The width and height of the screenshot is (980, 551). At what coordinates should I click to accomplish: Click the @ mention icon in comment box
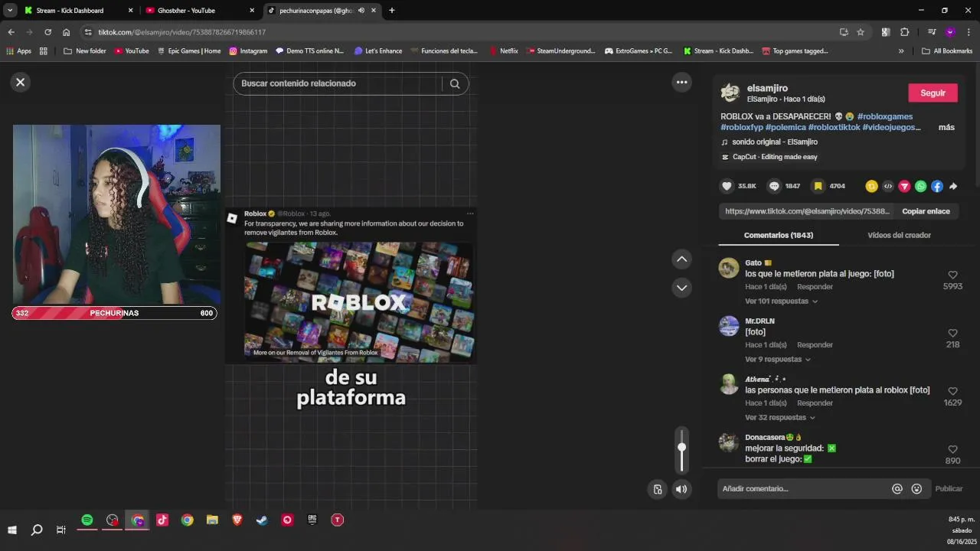(x=897, y=489)
